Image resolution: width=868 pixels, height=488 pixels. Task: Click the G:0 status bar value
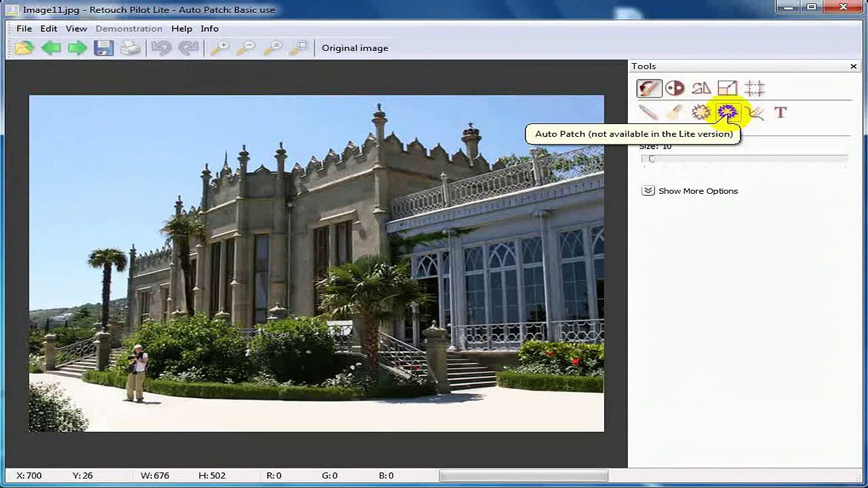[x=330, y=476]
